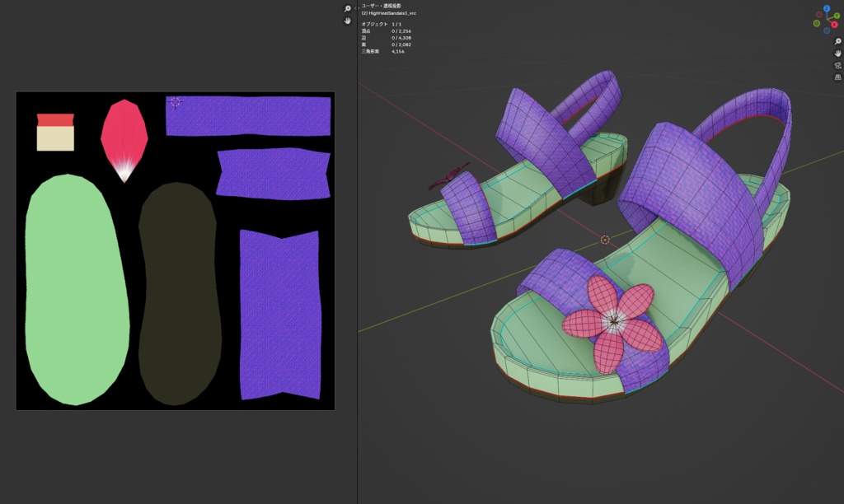Click the 3D viewport pan hand icon

837,54
